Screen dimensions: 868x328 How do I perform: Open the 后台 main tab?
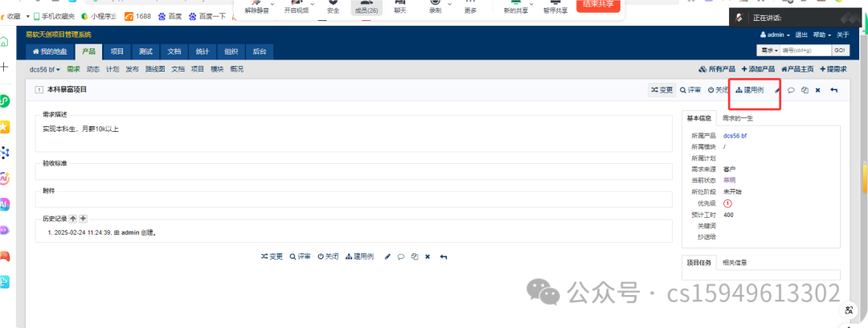click(259, 51)
